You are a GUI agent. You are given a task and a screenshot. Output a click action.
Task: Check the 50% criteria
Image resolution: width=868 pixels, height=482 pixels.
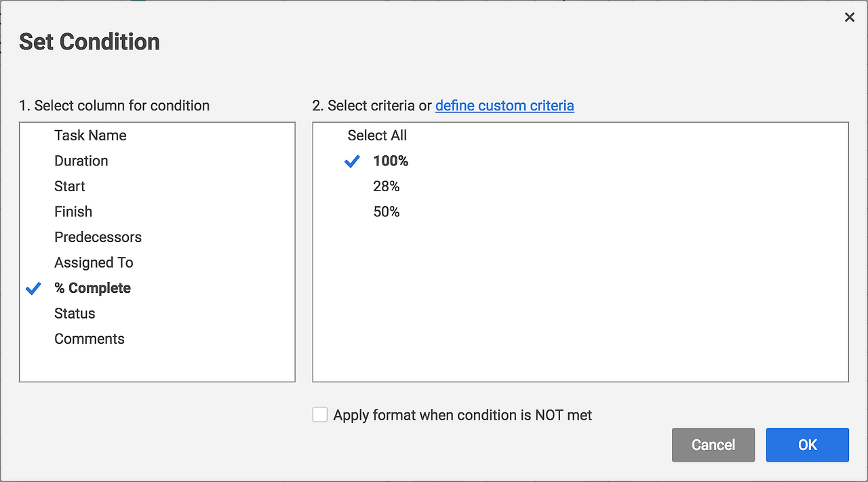click(x=387, y=212)
